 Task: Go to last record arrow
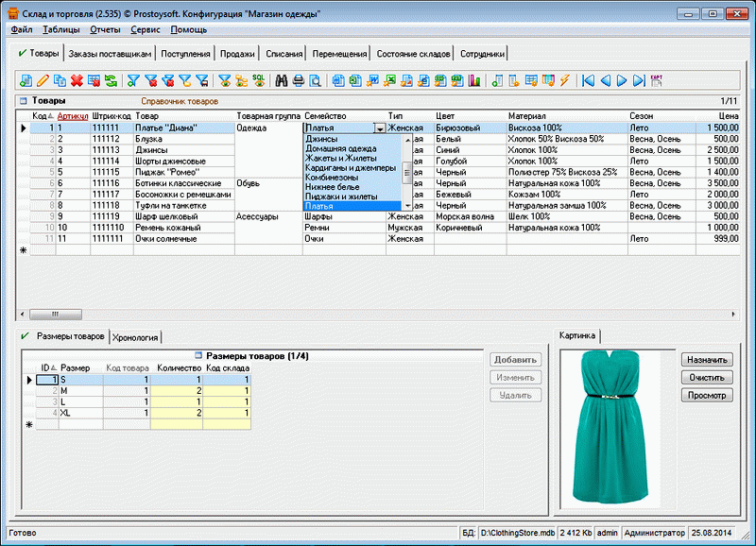tap(640, 81)
